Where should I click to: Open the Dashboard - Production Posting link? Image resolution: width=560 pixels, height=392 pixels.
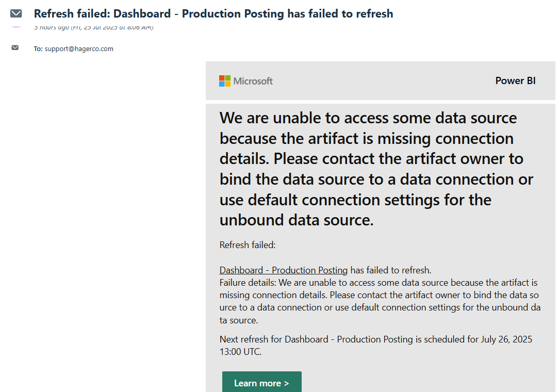284,270
